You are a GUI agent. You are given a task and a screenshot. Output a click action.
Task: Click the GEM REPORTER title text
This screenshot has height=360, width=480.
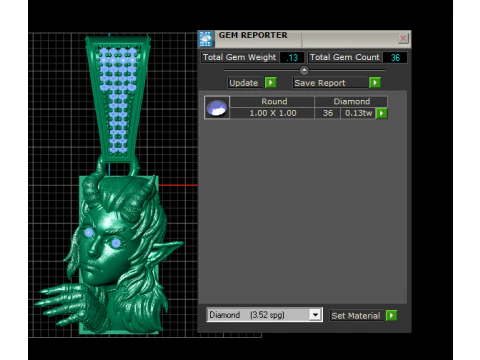click(x=253, y=35)
